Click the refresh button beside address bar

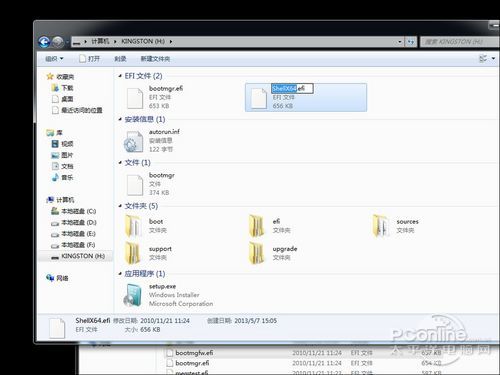point(411,42)
